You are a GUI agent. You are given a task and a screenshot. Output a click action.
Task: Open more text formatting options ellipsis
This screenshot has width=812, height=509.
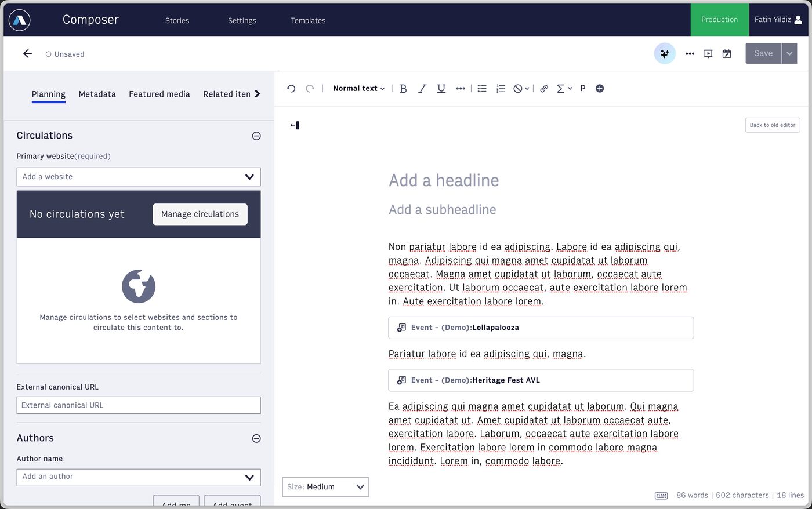click(x=461, y=88)
